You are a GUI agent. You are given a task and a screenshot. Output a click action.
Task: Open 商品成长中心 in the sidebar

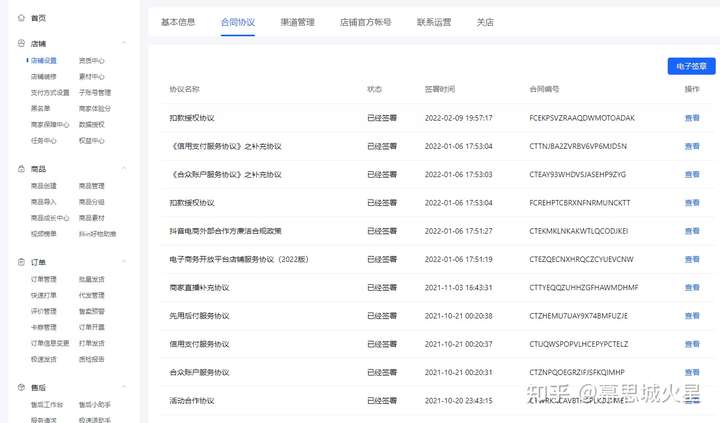[50, 218]
